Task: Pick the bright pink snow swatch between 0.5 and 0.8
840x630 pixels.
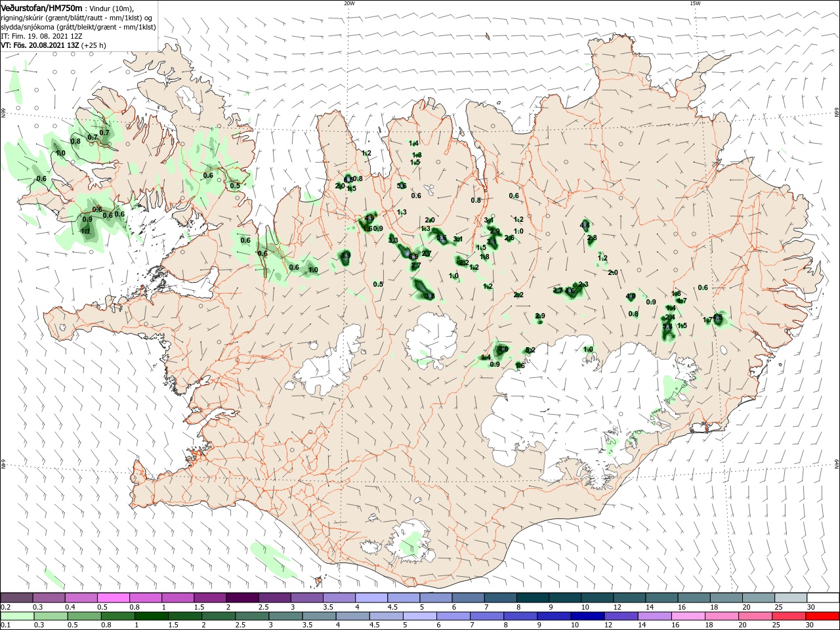Action: 114,598
